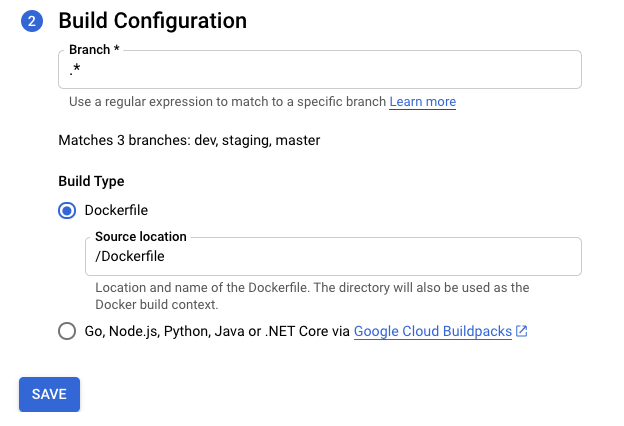624x426 pixels.
Task: Open the Google Cloud Buildpacks link
Action: click(432, 331)
